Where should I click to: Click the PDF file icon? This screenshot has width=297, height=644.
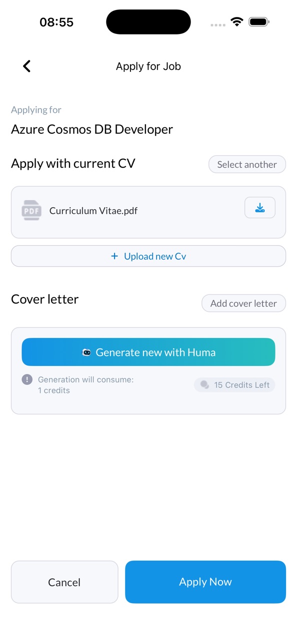pos(31,210)
